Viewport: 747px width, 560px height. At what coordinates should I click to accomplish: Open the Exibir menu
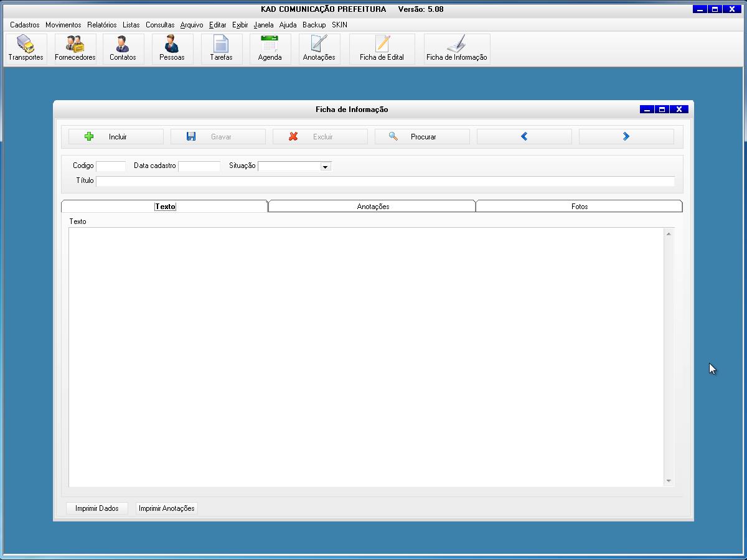click(240, 25)
